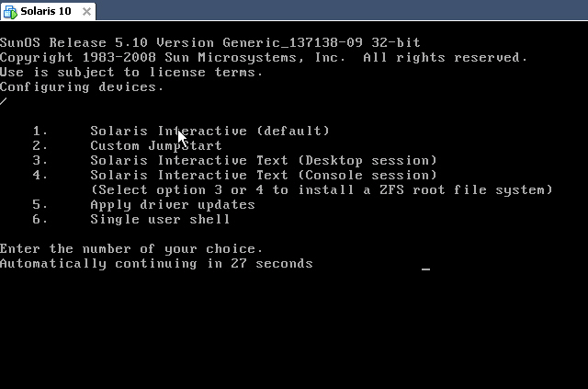
Task: Click the 'Use is subject to license terms' line
Action: (x=131, y=72)
